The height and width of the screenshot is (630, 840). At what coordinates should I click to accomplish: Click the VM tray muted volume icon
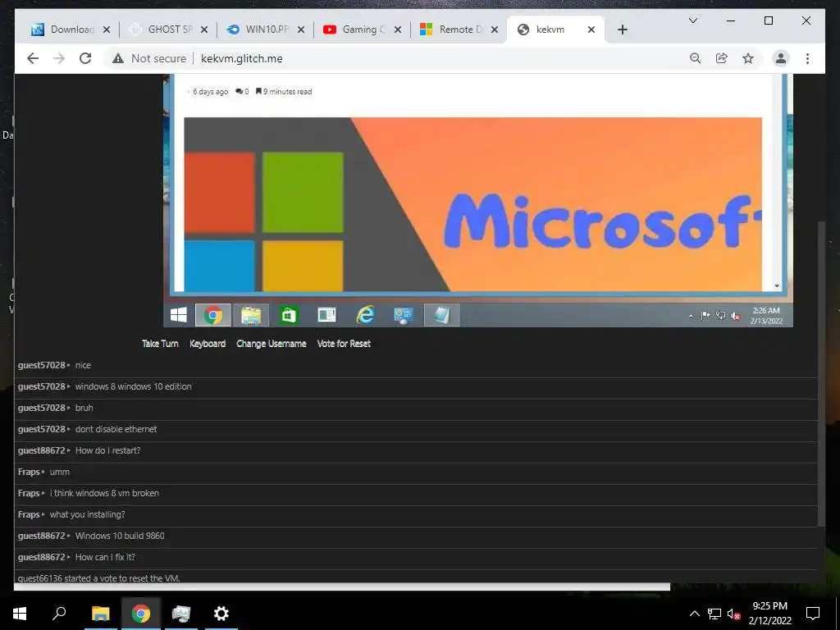736,316
